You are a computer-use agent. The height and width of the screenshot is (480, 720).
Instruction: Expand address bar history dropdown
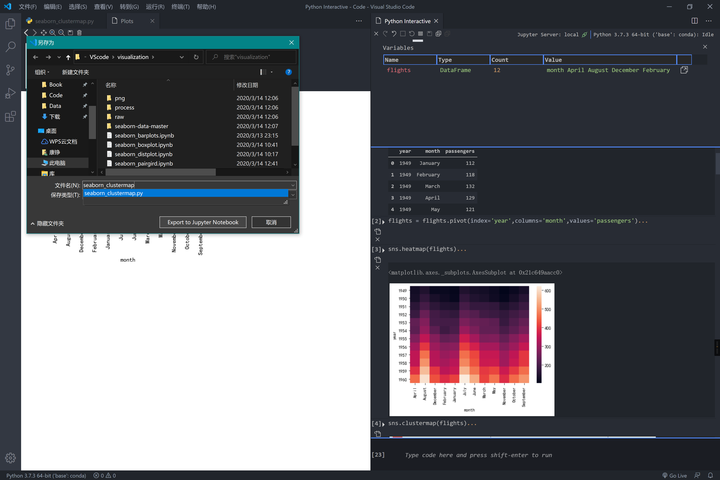pyautogui.click(x=182, y=57)
